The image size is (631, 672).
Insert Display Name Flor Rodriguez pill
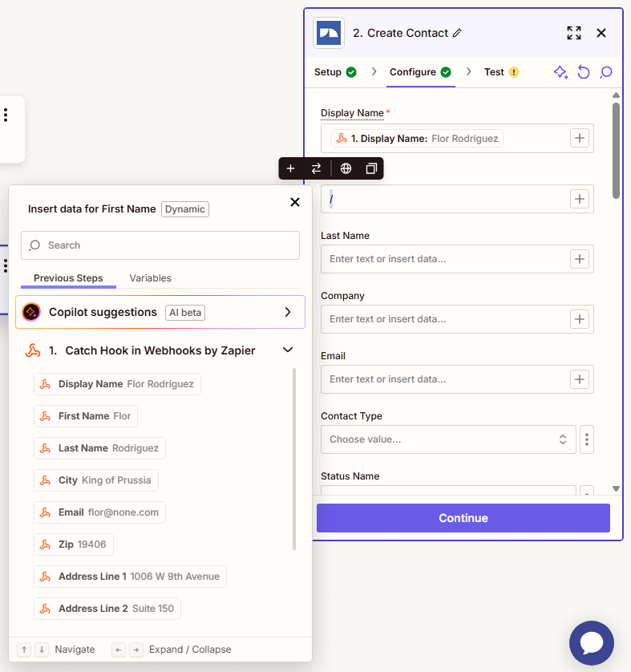tap(117, 384)
